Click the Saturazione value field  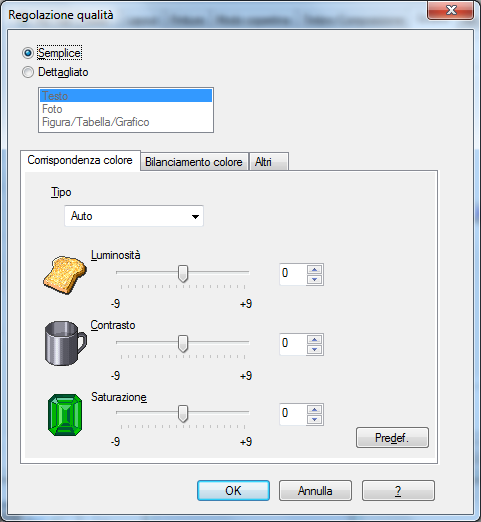click(x=293, y=414)
